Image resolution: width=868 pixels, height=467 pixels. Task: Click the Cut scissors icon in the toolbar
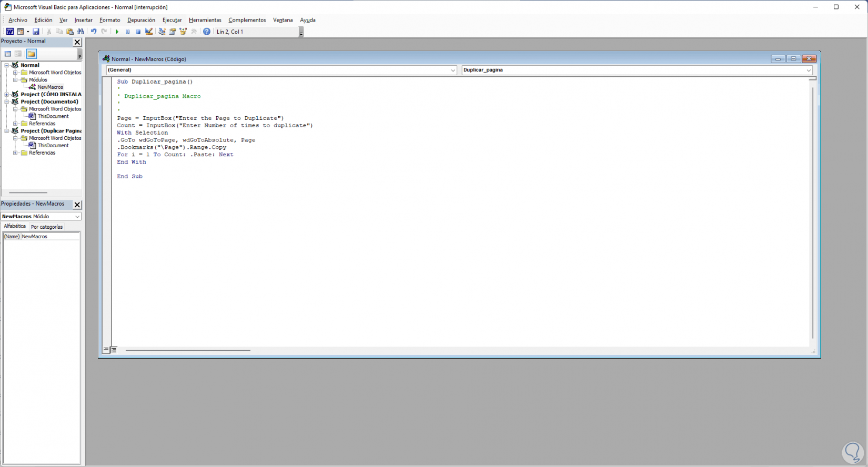pos(49,32)
